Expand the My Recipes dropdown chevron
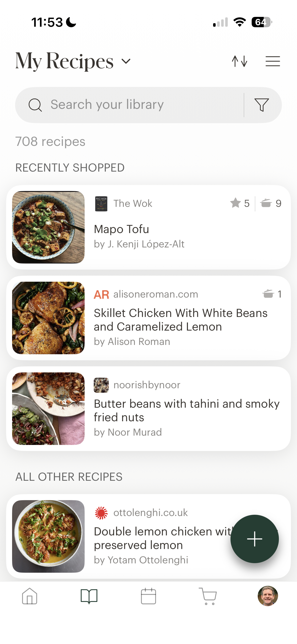This screenshot has width=297, height=644. (126, 61)
